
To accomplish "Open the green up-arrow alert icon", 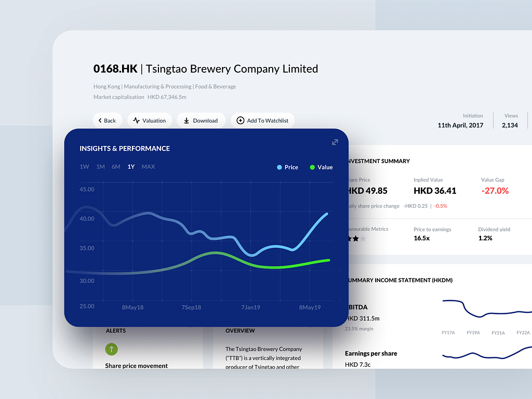I will click(112, 349).
